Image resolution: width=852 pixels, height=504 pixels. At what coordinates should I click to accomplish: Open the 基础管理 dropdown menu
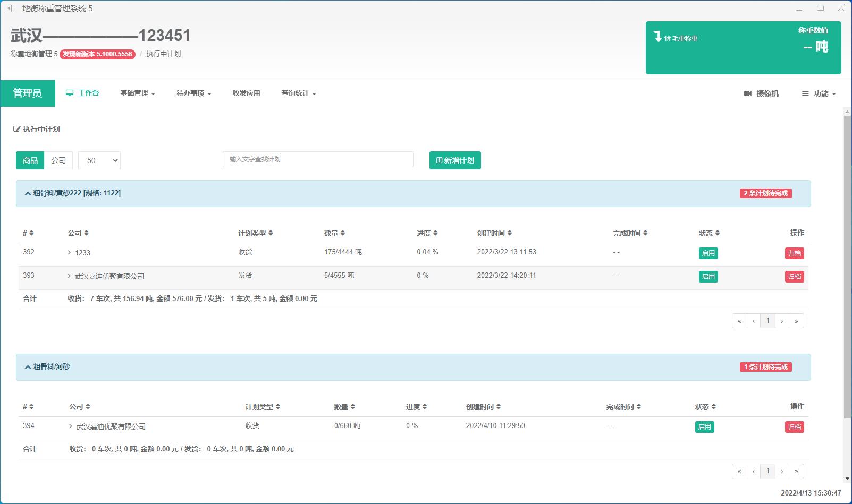[137, 93]
